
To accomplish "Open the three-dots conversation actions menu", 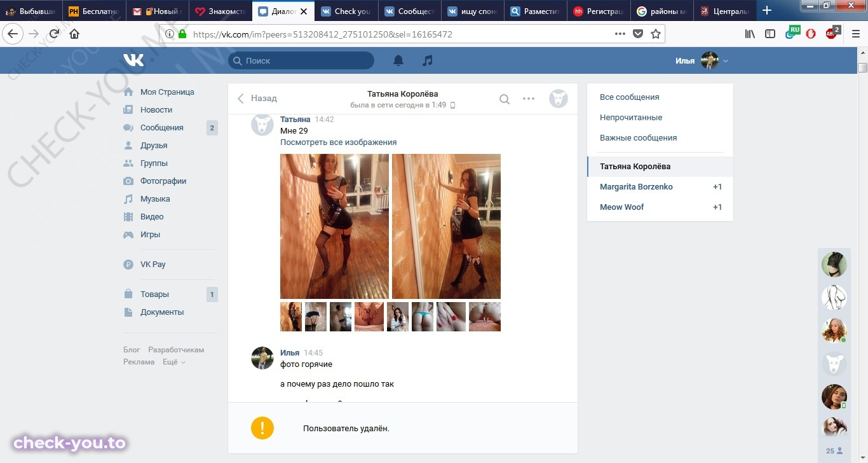I will click(529, 99).
